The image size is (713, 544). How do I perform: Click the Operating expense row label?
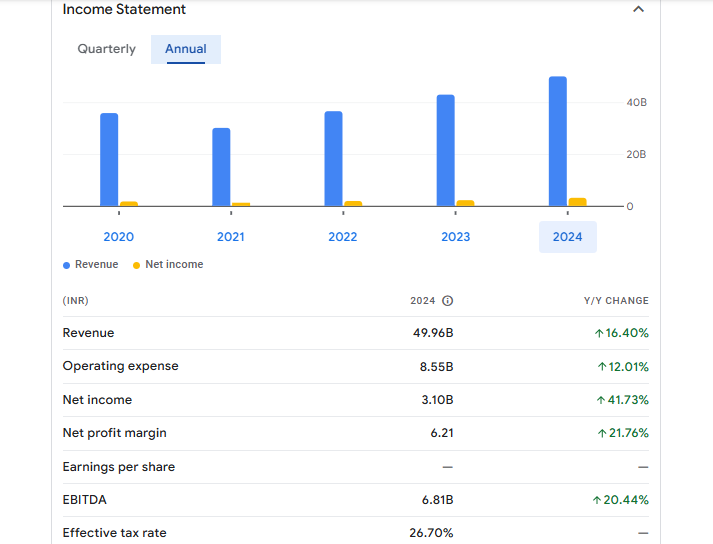(121, 366)
